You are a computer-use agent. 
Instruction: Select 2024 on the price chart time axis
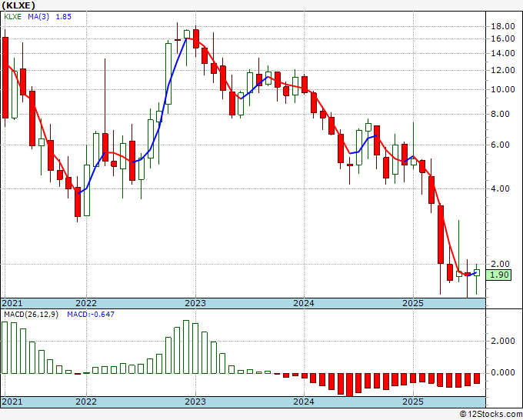tap(304, 303)
